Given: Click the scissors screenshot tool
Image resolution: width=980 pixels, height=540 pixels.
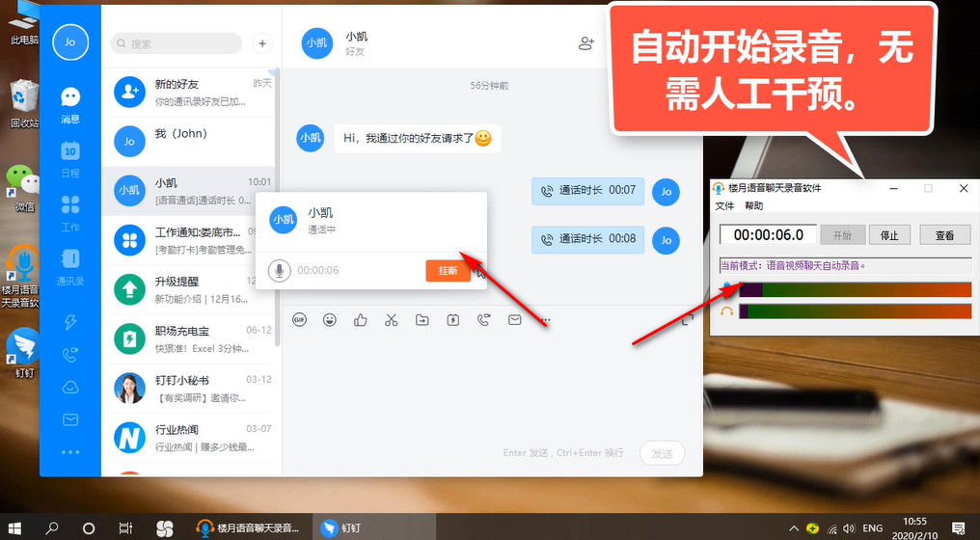Looking at the screenshot, I should point(392,320).
